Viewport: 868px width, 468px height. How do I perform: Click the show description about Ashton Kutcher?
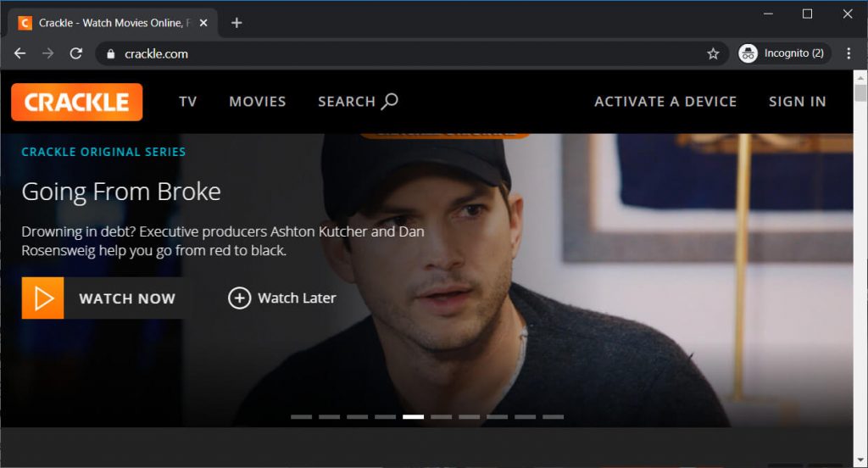(223, 241)
